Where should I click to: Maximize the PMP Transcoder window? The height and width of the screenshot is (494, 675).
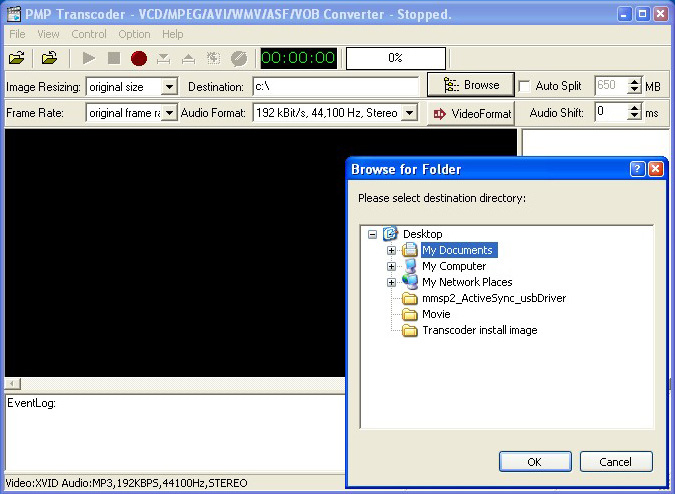642,14
